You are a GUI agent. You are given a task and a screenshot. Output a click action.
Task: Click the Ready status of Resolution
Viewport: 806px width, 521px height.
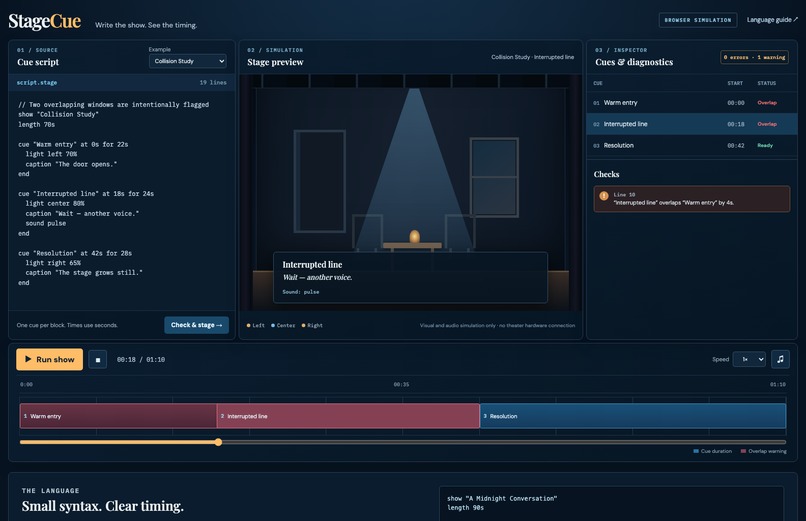point(765,145)
